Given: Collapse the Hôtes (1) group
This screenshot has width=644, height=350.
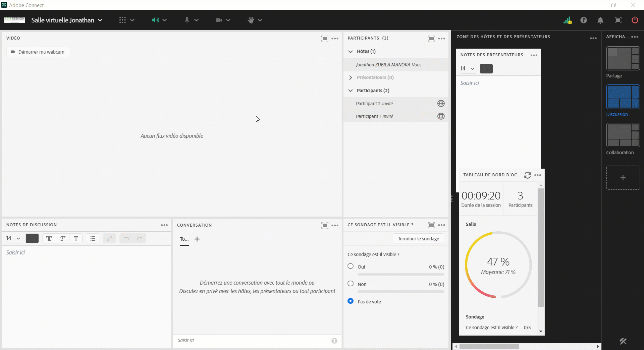Looking at the screenshot, I should click(x=351, y=52).
